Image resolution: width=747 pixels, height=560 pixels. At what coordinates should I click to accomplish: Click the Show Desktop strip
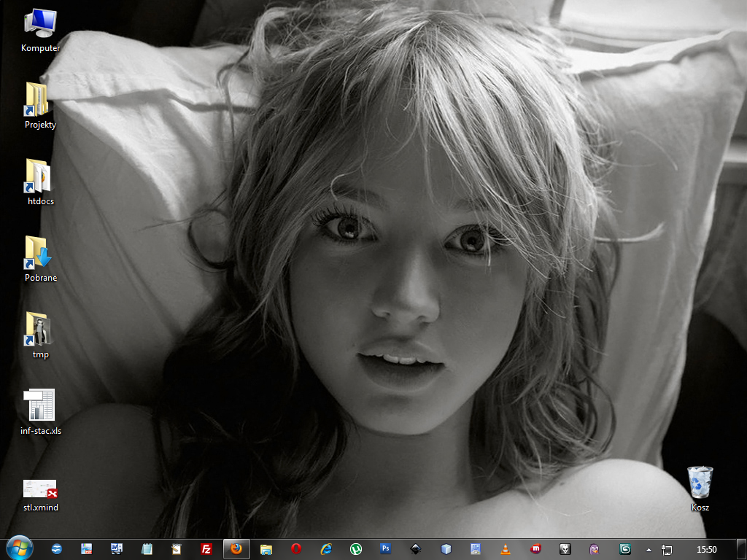[x=743, y=550]
